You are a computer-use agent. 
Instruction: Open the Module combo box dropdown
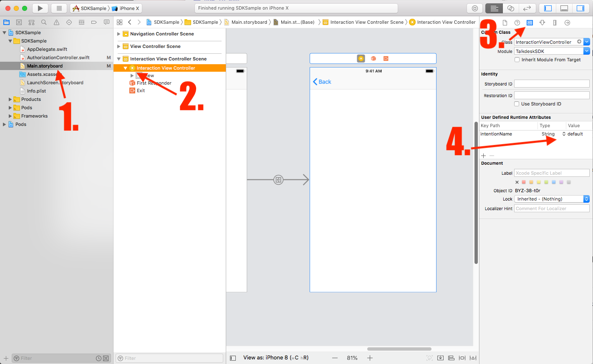pos(587,51)
